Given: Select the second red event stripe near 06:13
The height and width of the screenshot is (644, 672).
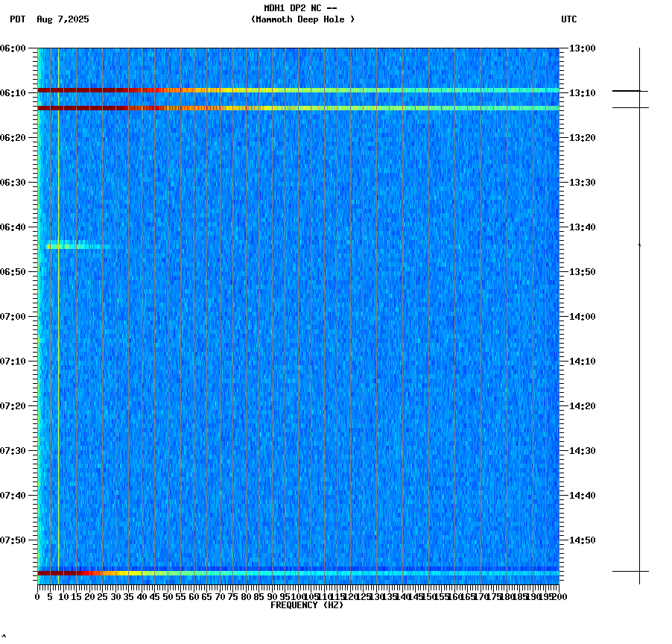Looking at the screenshot, I should [298, 107].
